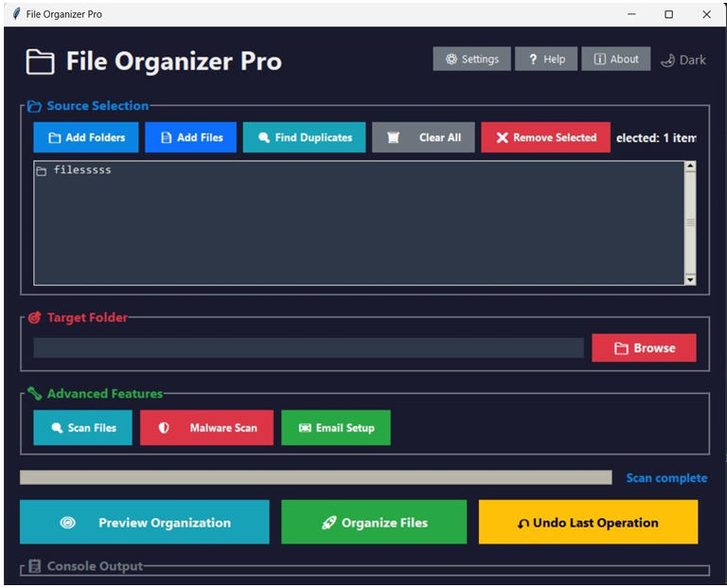Click the magnifier icon in Find Duplicates
This screenshot has height=588, width=727.
click(x=264, y=137)
